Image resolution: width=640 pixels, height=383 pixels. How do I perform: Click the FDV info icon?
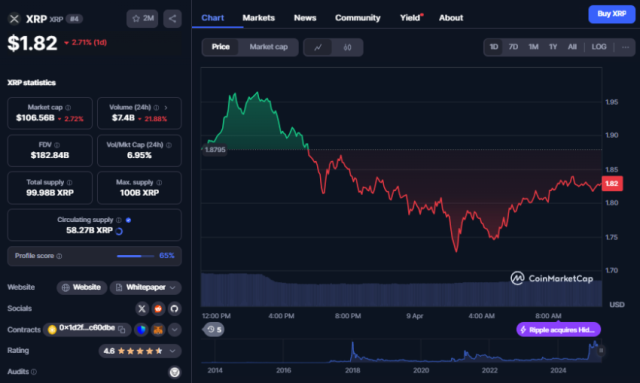pos(57,145)
